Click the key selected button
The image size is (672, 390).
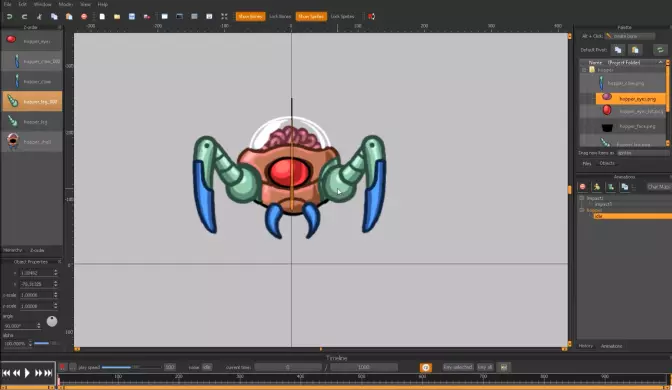pyautogui.click(x=458, y=367)
